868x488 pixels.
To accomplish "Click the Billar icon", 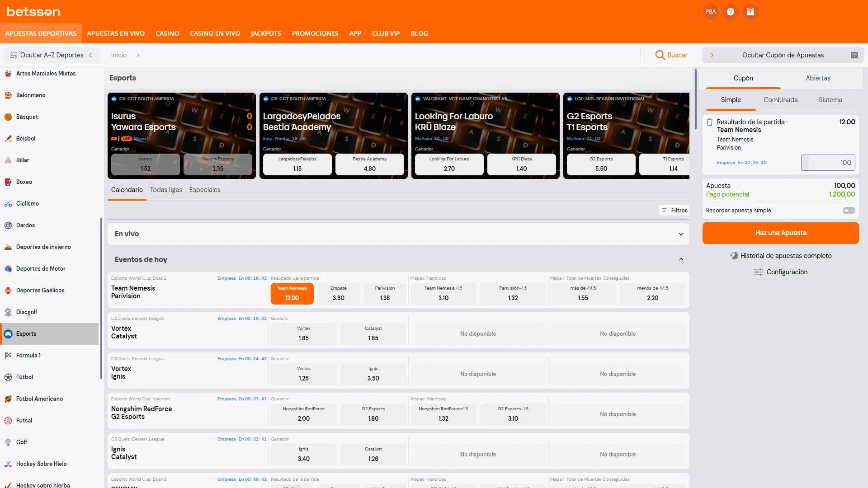I will click(x=8, y=160).
